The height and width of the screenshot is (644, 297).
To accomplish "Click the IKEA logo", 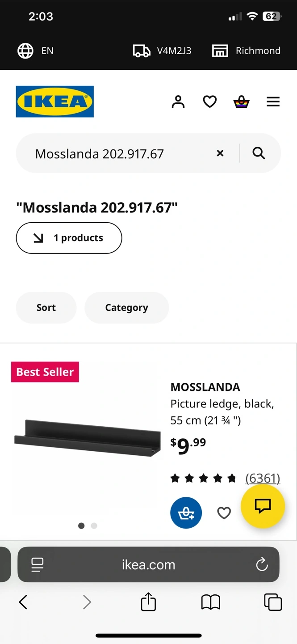I will tap(55, 102).
